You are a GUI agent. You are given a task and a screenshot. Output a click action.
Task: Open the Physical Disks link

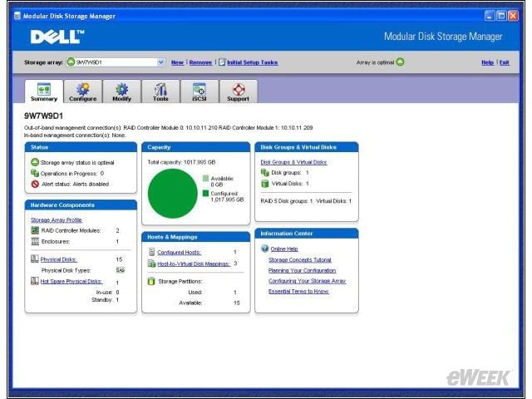point(59,259)
